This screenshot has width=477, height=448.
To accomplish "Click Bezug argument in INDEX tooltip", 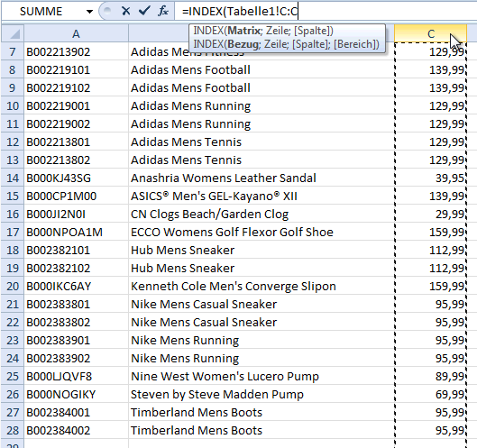I will [243, 44].
